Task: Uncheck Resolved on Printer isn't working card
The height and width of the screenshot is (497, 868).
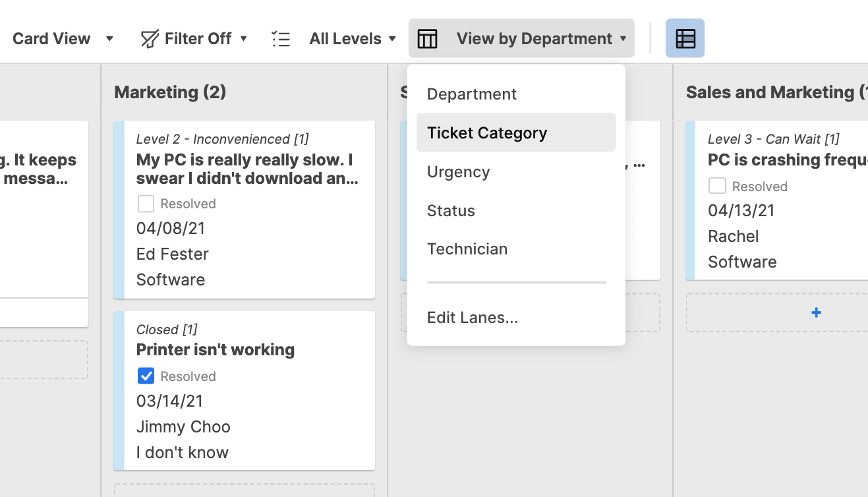Action: 146,376
